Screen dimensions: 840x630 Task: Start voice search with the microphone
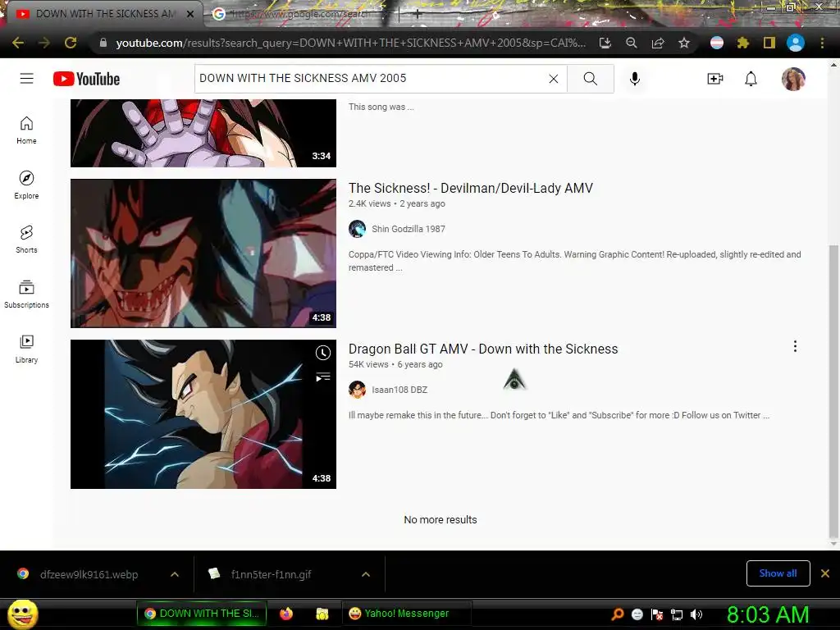[x=635, y=79]
